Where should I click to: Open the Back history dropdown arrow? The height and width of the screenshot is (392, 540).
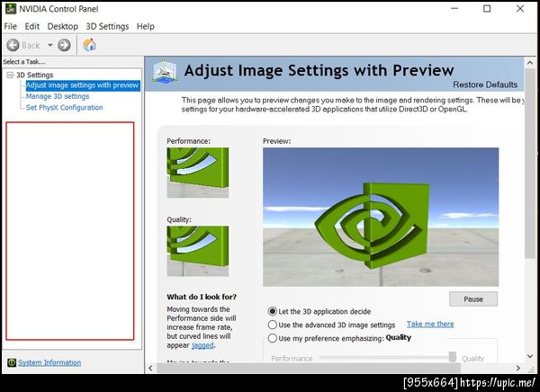pyautogui.click(x=49, y=45)
